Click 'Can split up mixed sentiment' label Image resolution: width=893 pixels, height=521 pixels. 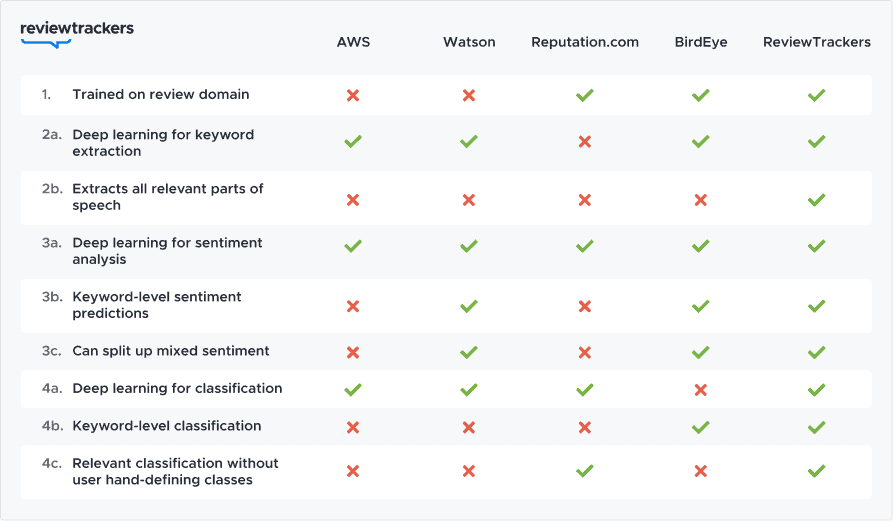click(171, 352)
